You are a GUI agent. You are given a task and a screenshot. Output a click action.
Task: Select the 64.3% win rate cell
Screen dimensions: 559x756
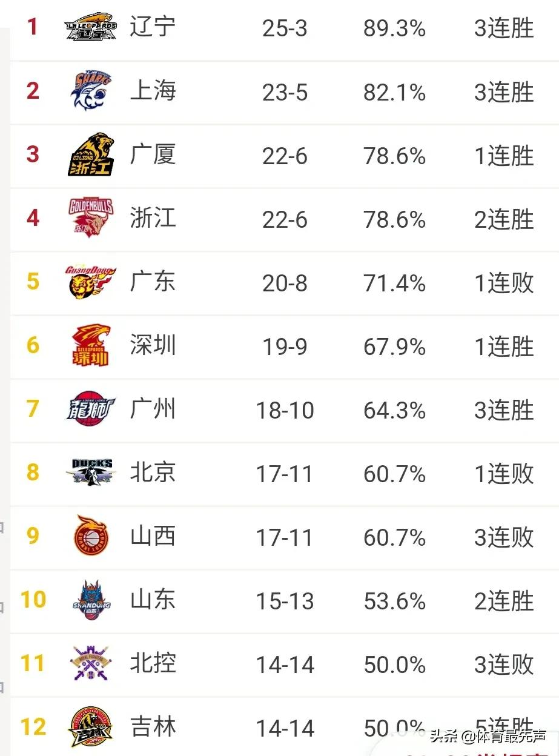tap(394, 410)
